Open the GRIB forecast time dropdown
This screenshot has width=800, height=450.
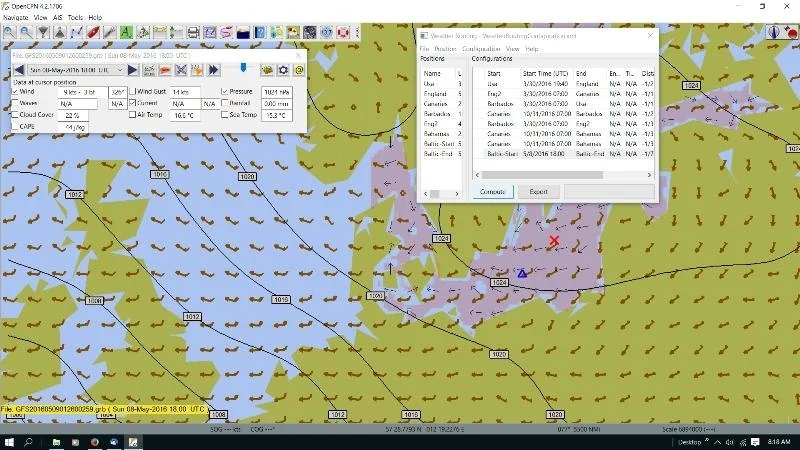[77, 70]
